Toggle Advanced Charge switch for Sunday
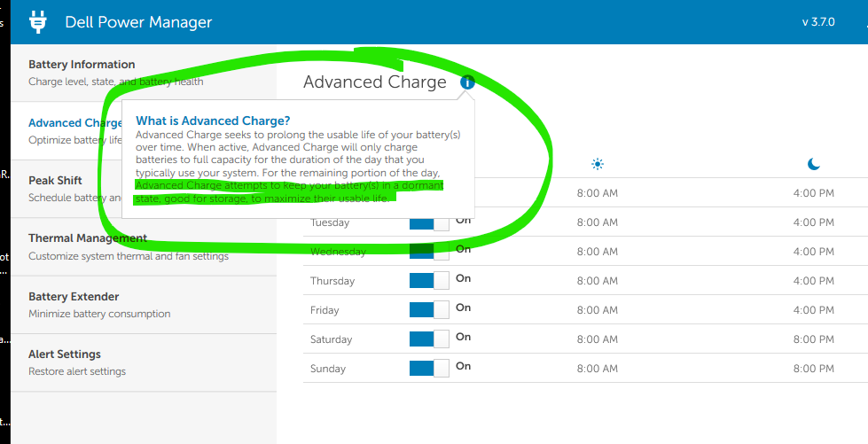868x444 pixels. coord(429,369)
